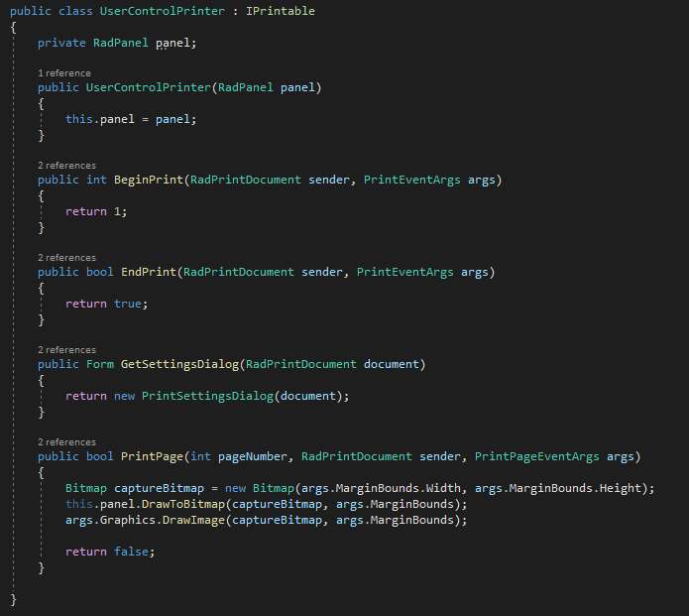Click the 'false' keyword in PrintPage
689x616 pixels.
coord(132,553)
